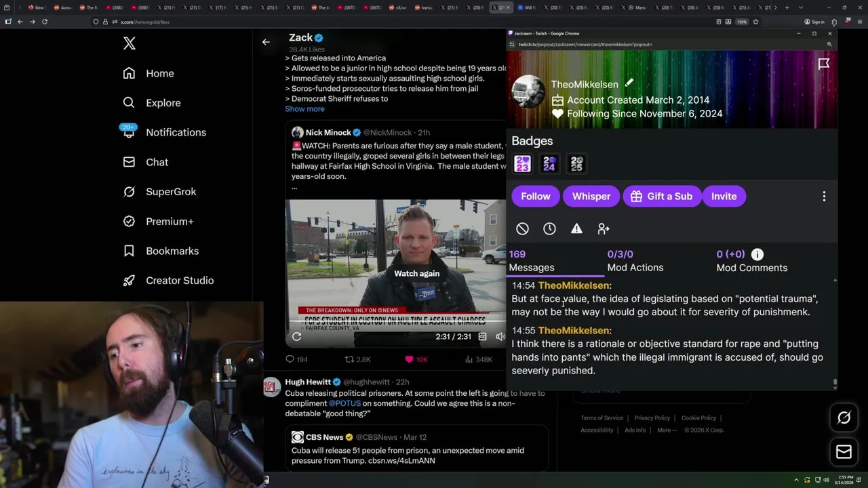868x488 pixels.
Task: Click the Creator Studio rocket icon
Action: tap(129, 281)
